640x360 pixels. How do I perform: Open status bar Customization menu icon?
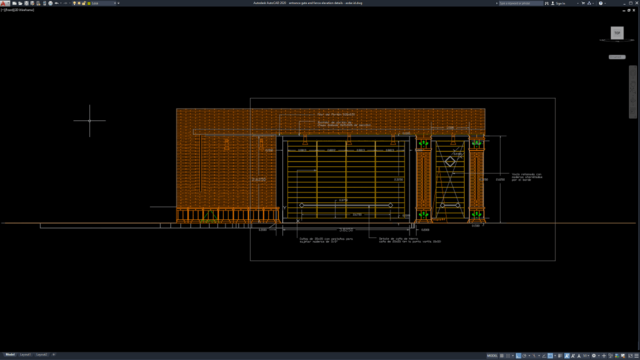click(x=636, y=356)
